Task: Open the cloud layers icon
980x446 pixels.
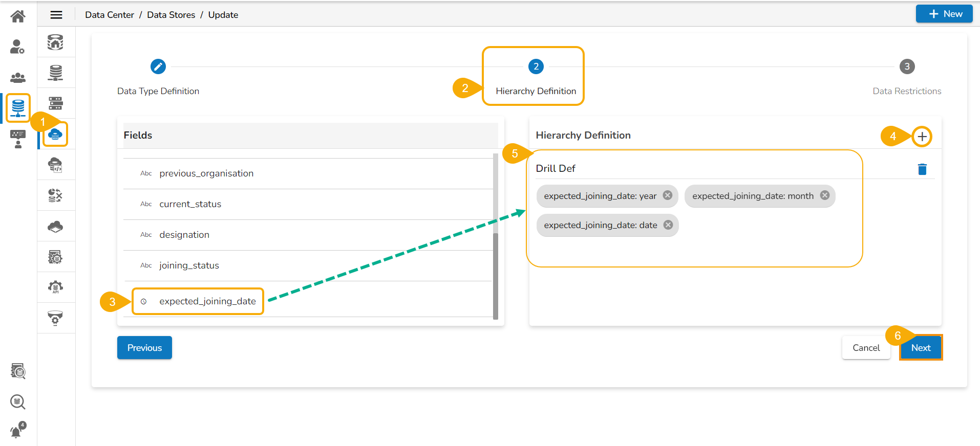Action: click(x=55, y=226)
